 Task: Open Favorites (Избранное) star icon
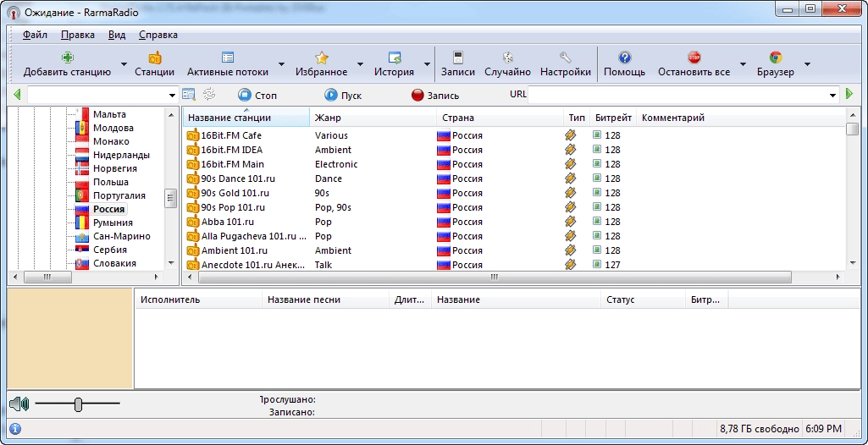pyautogui.click(x=322, y=58)
